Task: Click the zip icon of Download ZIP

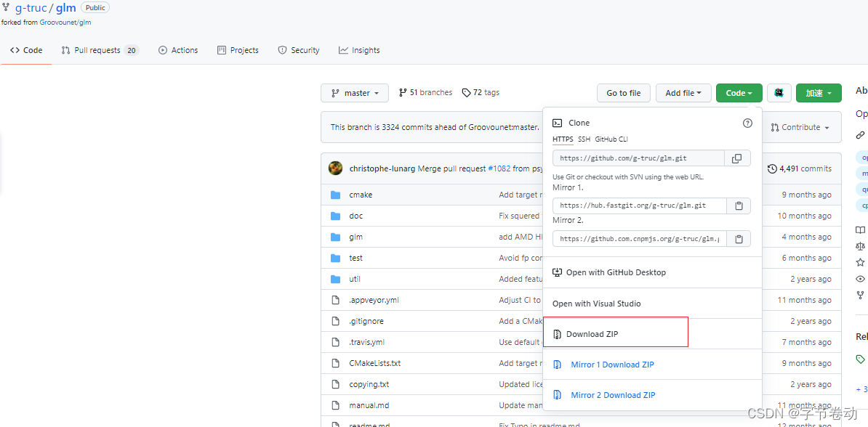Action: 558,334
